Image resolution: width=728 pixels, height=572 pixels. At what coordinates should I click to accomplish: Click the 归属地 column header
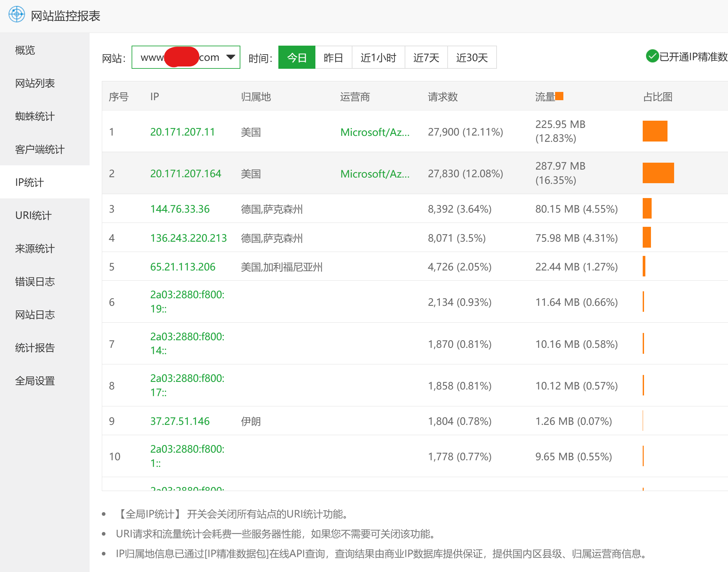click(x=256, y=97)
